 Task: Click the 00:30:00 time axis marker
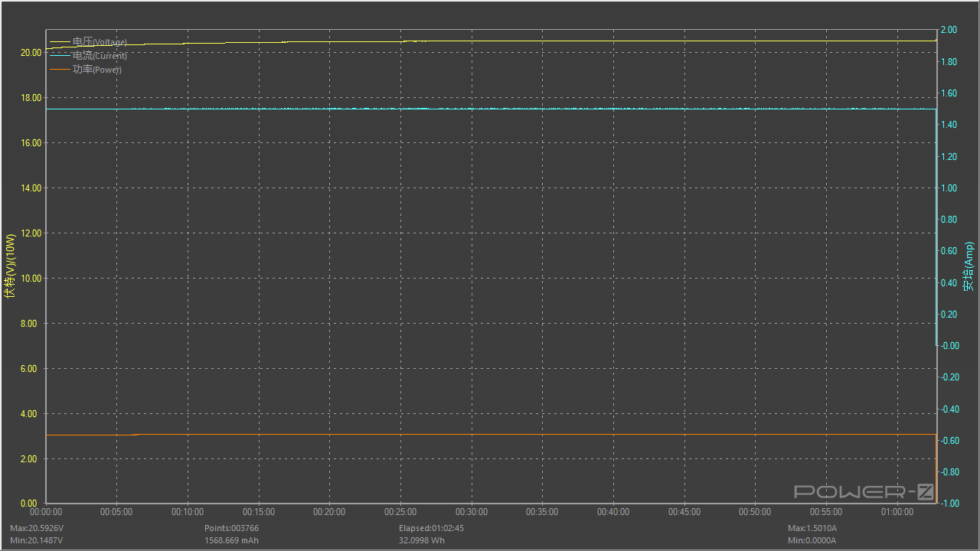(x=471, y=512)
